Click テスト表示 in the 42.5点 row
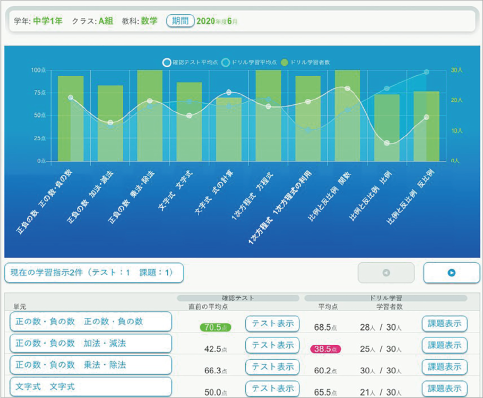This screenshot has height=398, width=483. [x=272, y=345]
